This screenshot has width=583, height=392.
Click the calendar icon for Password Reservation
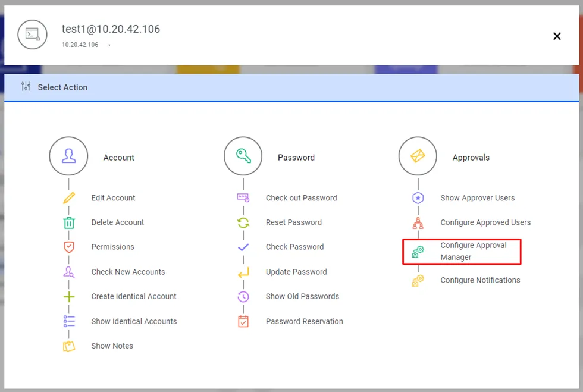[x=243, y=321]
